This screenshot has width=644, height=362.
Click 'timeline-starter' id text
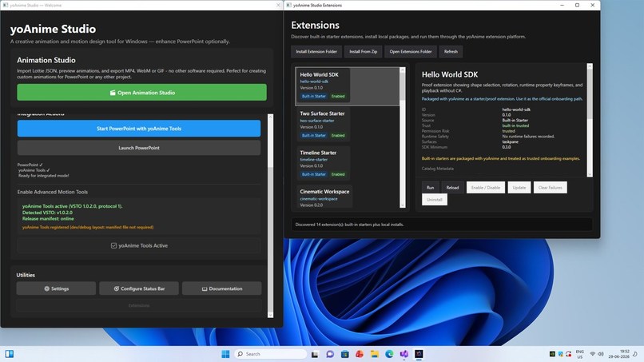point(313,160)
